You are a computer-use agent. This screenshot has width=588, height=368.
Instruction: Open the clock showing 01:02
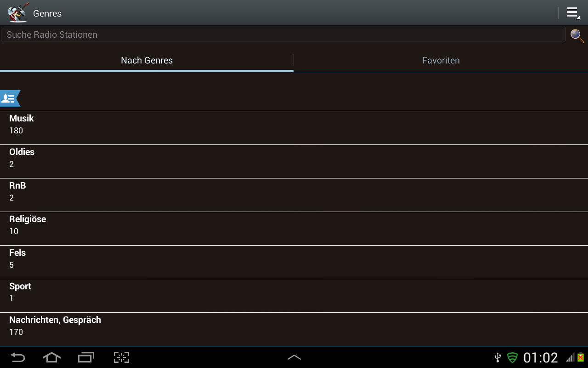[x=540, y=357]
